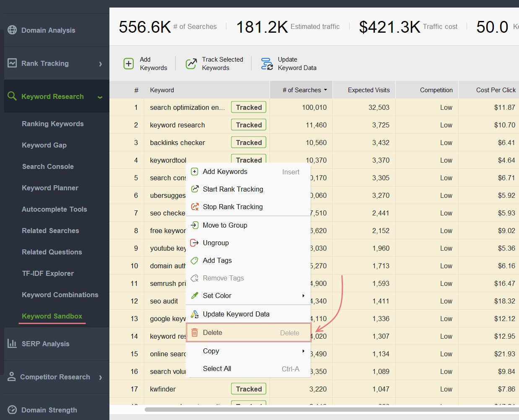
Task: Toggle Tracked badge on backlinks checker
Action: click(x=248, y=142)
